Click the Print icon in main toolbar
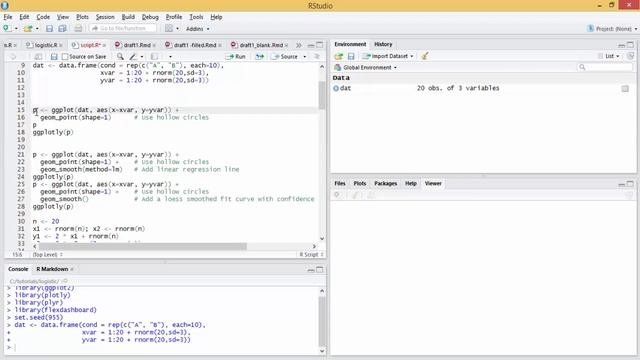Screen dimensions: 640x360 [78, 29]
